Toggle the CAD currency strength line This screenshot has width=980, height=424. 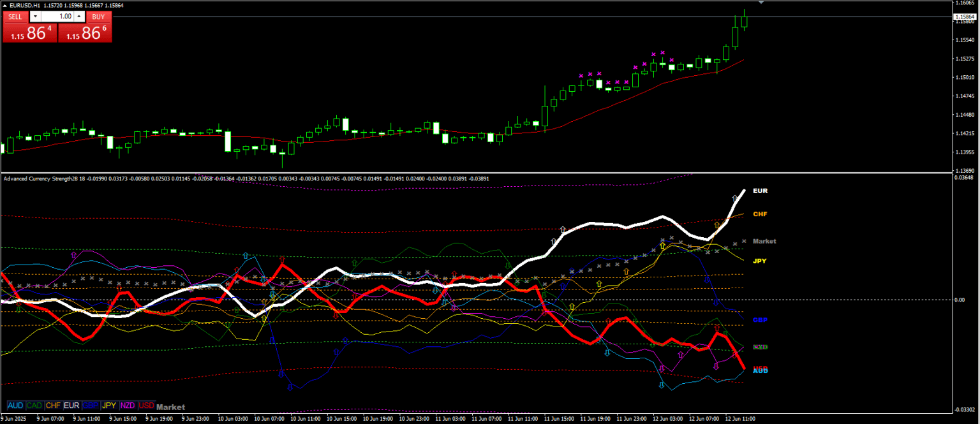(x=34, y=406)
